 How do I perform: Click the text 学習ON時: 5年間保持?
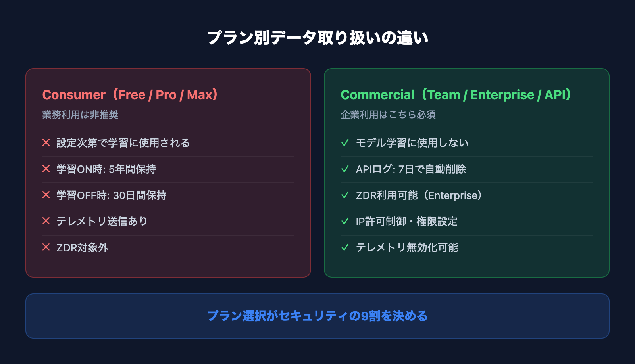[106, 169]
